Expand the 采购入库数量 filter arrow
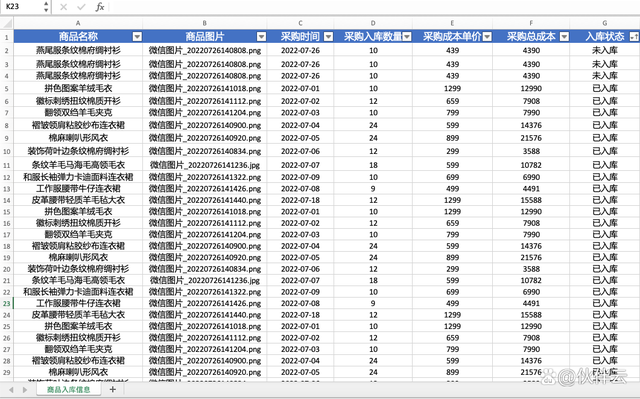Image resolution: width=640 pixels, height=399 pixels. pos(407,37)
